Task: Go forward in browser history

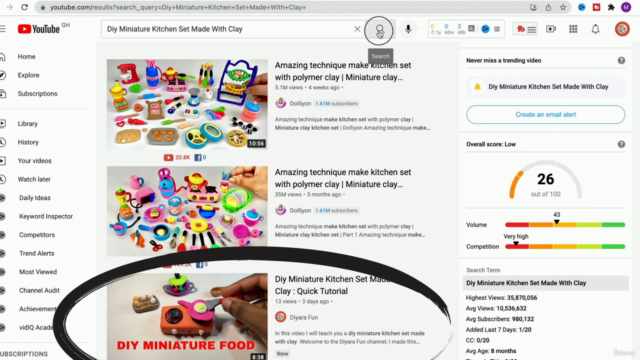Action: [x=9, y=7]
